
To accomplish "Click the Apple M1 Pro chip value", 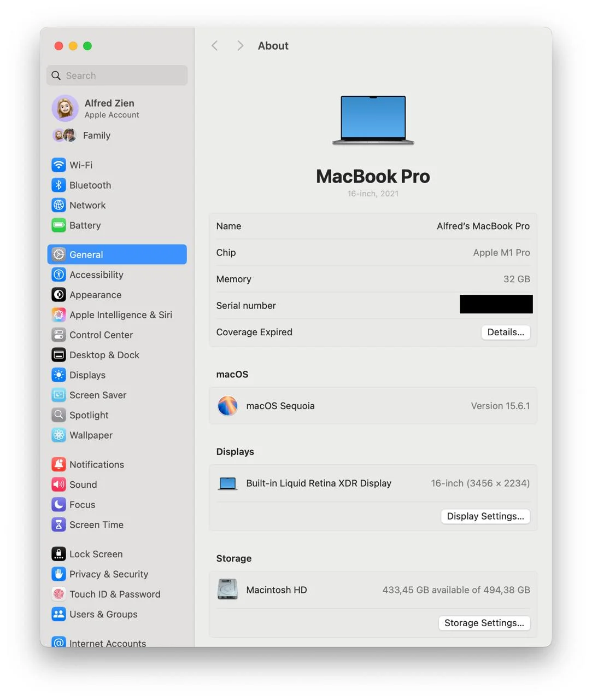I will click(501, 253).
